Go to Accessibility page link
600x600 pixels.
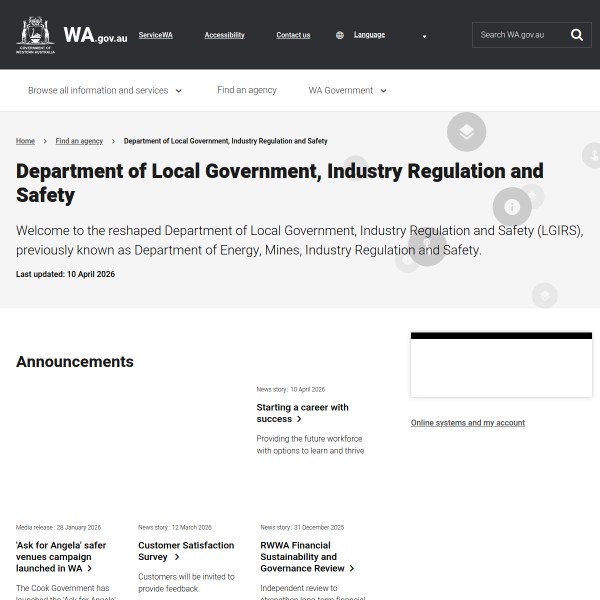click(224, 35)
